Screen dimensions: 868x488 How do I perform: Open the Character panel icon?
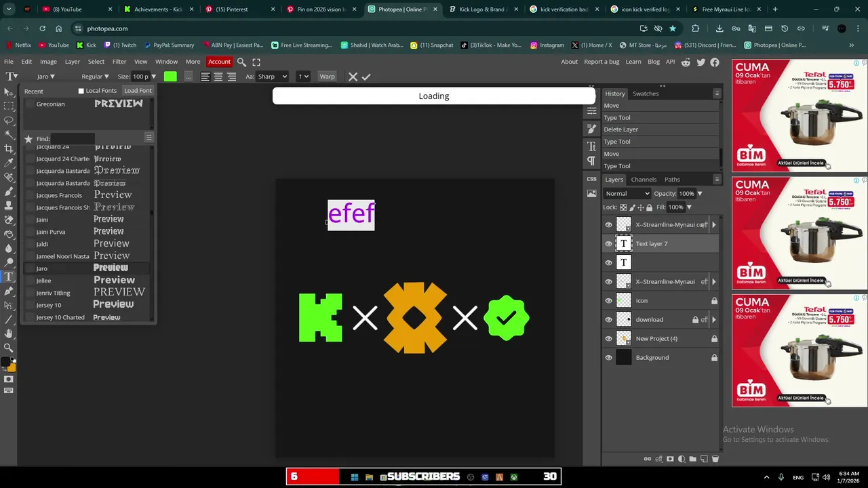point(591,146)
